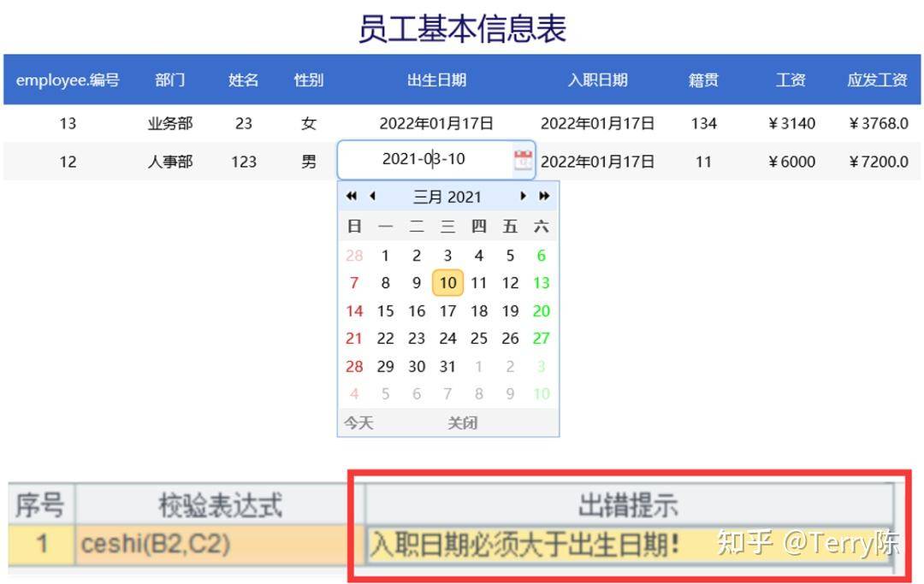Click the 姓名 column header

[x=243, y=80]
